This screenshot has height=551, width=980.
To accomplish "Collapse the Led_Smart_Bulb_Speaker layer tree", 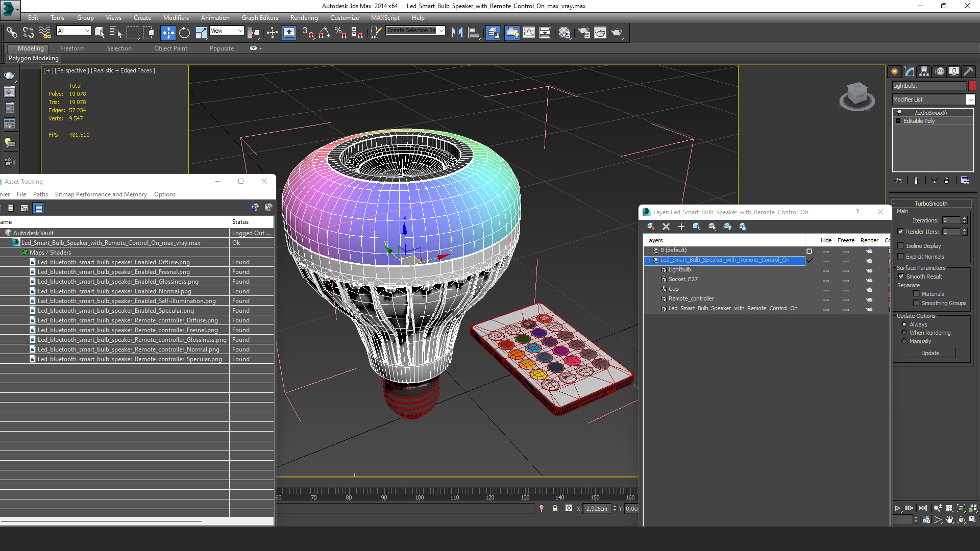I will click(648, 260).
